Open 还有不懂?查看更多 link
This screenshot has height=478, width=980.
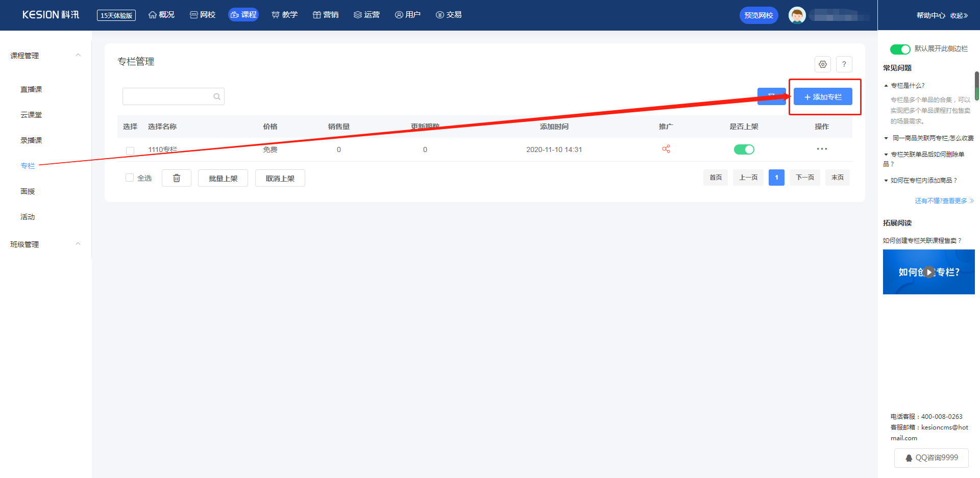click(944, 201)
